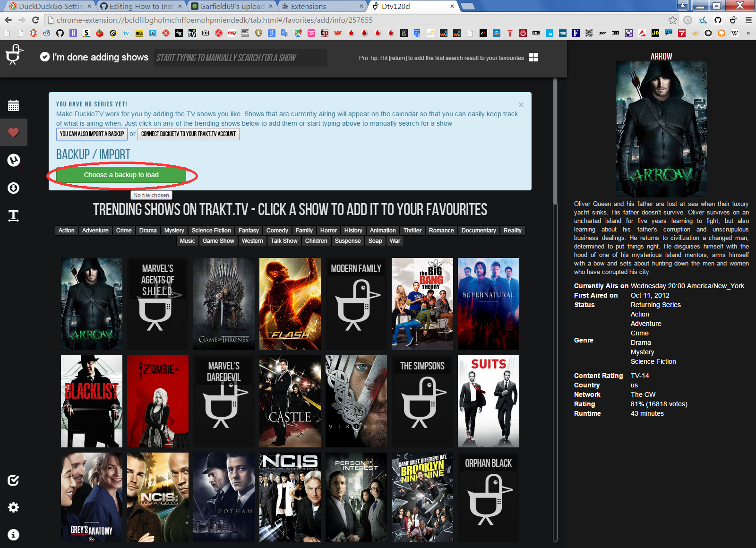Add Arrow poster to favourites
756x548 pixels.
pos(92,304)
